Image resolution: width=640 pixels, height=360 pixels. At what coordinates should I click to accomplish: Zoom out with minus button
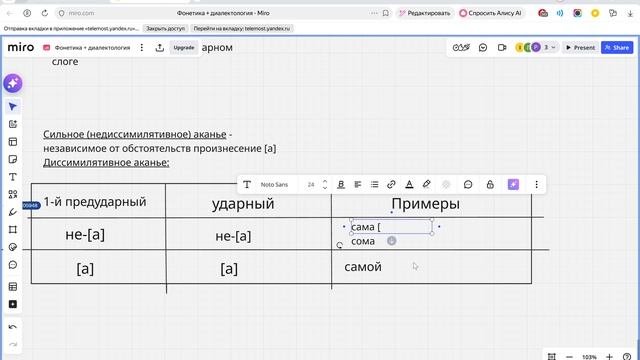(569, 356)
